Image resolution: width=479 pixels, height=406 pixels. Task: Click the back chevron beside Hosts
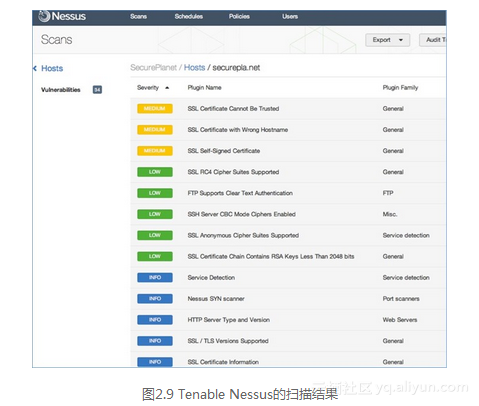point(35,68)
